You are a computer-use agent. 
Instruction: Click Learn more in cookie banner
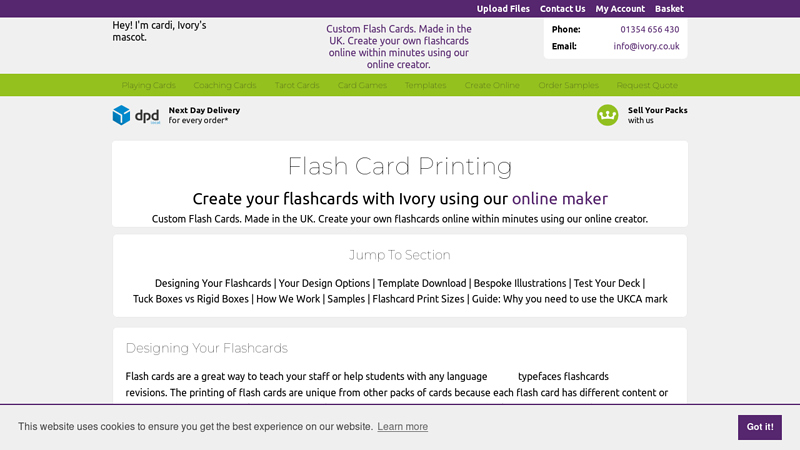point(403,427)
